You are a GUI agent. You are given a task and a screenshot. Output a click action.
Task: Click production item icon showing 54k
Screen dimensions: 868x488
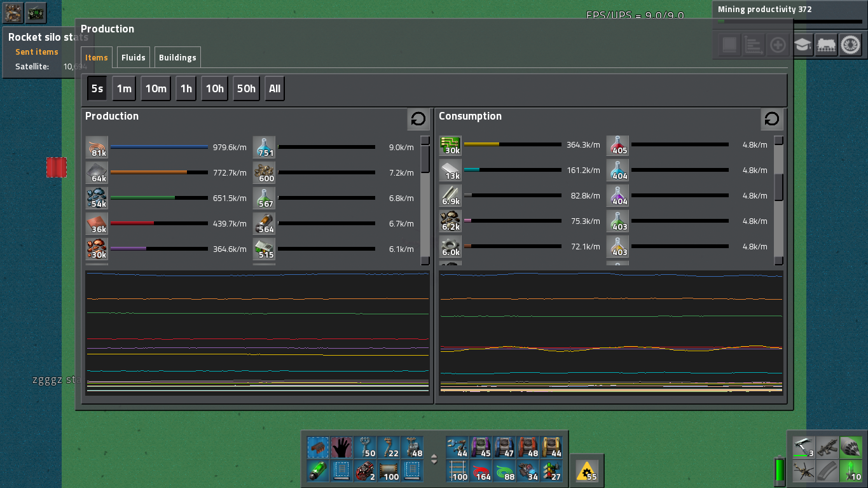coord(97,198)
